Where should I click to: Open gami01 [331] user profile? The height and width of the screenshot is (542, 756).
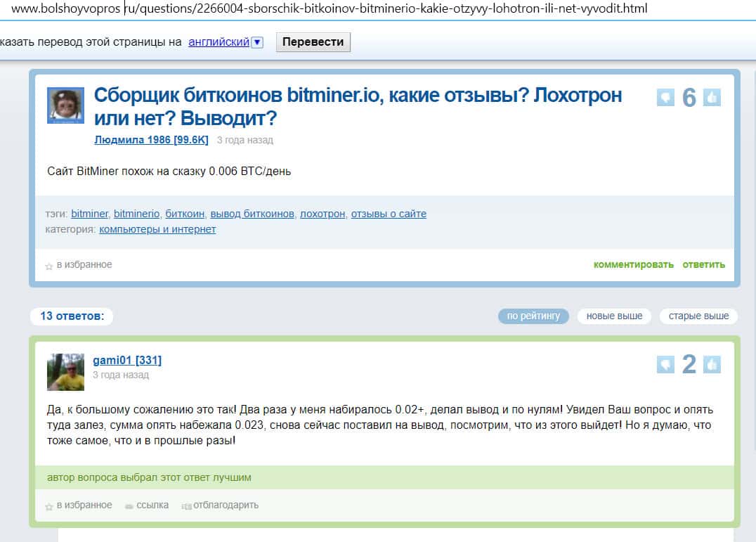click(127, 360)
